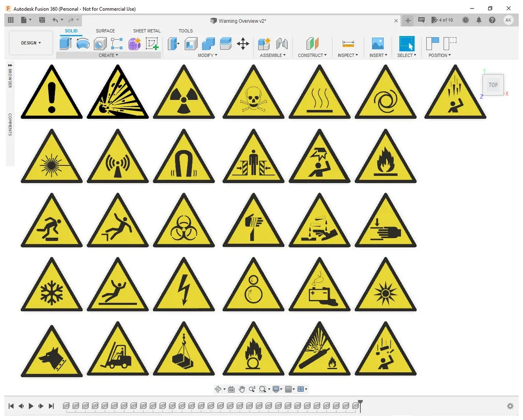
Task: Select the Orbit tool at the bottom
Action: pyautogui.click(x=217, y=389)
